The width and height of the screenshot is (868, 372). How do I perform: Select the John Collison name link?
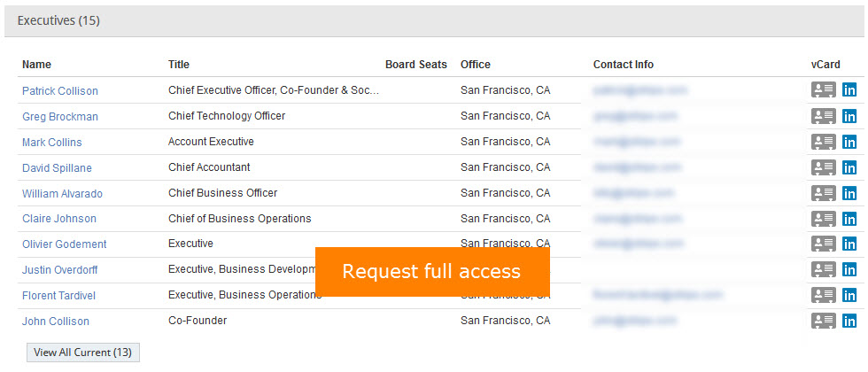pos(56,322)
